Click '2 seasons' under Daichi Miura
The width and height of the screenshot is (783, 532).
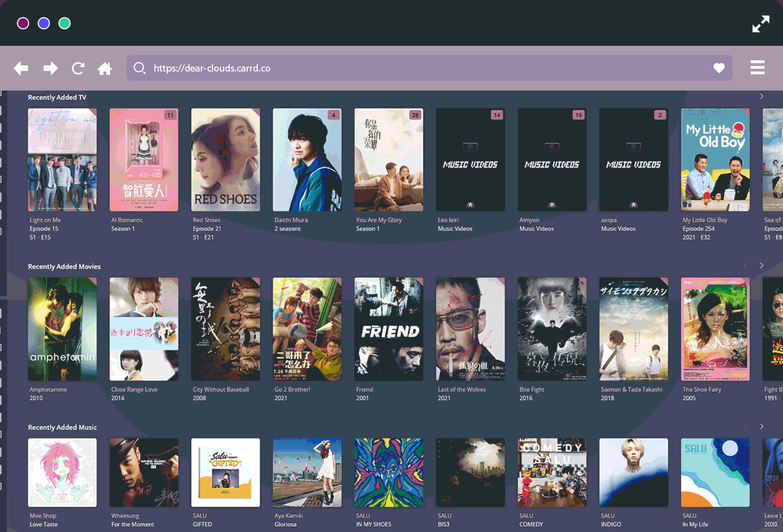click(x=287, y=229)
